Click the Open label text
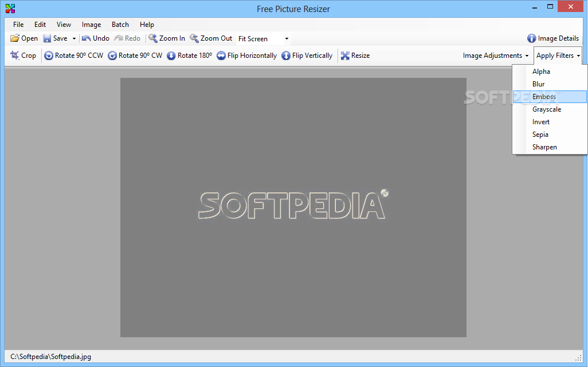Image resolution: width=588 pixels, height=367 pixels. [x=29, y=38]
